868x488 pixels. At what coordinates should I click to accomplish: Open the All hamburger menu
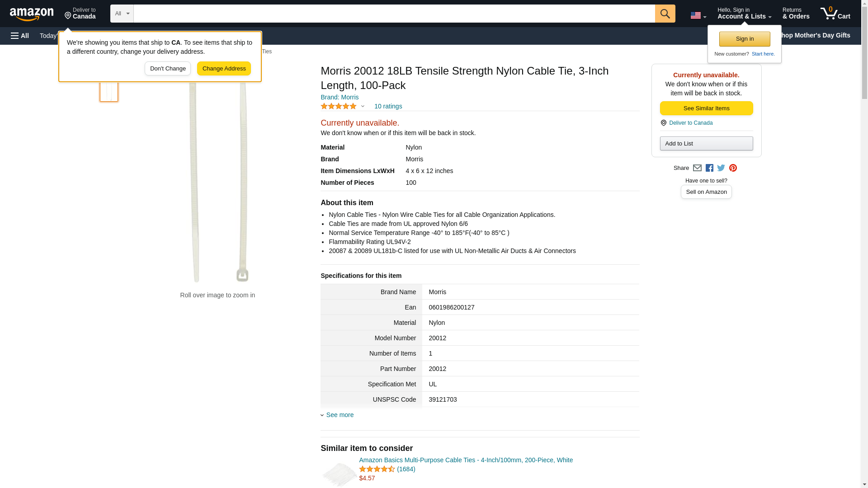[20, 36]
